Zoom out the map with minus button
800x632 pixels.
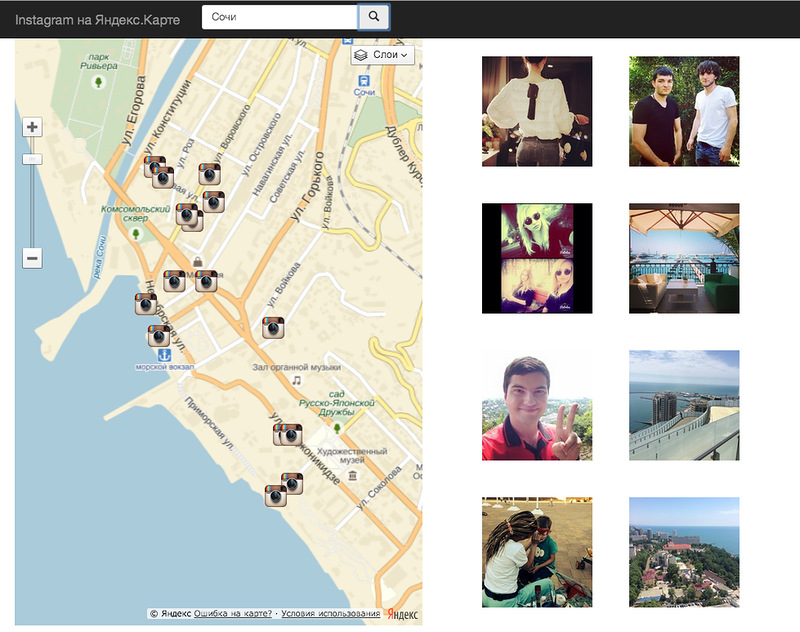[32, 259]
